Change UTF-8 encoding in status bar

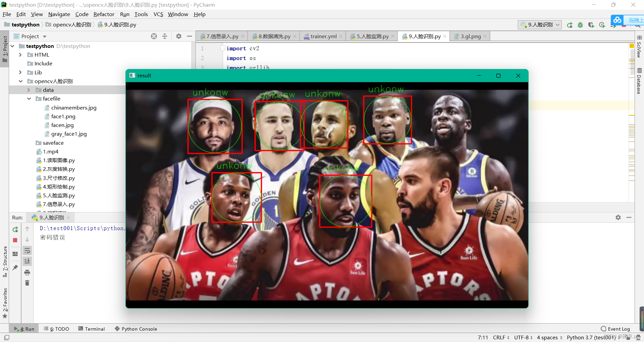524,337
